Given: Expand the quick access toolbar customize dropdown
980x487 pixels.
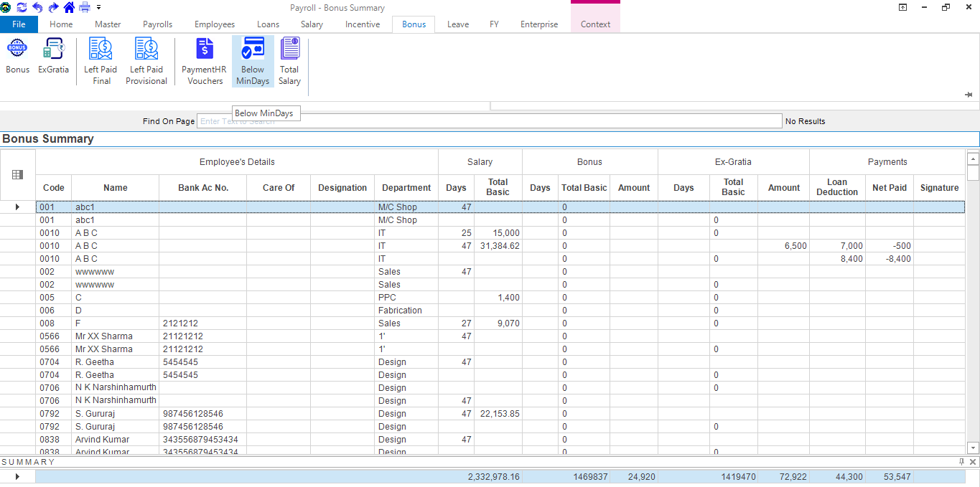Looking at the screenshot, I should coord(98,7).
